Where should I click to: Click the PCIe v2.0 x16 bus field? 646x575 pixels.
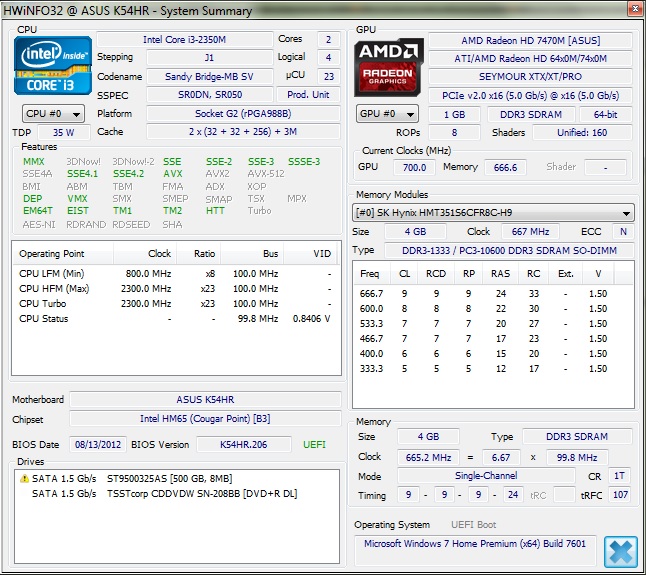coord(531,96)
